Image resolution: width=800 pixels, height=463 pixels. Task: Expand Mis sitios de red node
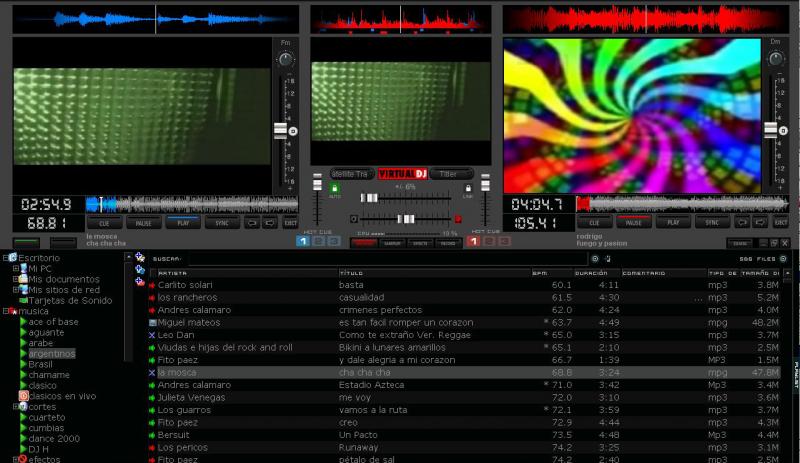[x=16, y=289]
